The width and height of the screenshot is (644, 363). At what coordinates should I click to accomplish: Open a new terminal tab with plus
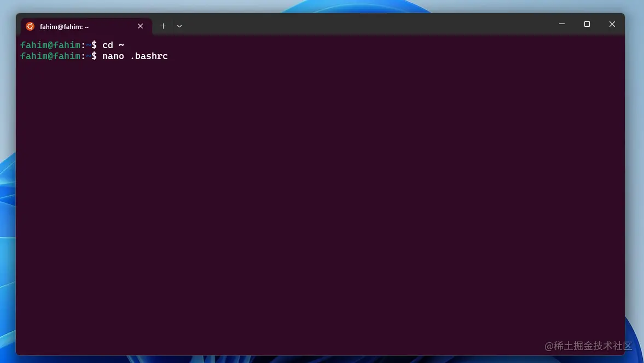pyautogui.click(x=163, y=26)
